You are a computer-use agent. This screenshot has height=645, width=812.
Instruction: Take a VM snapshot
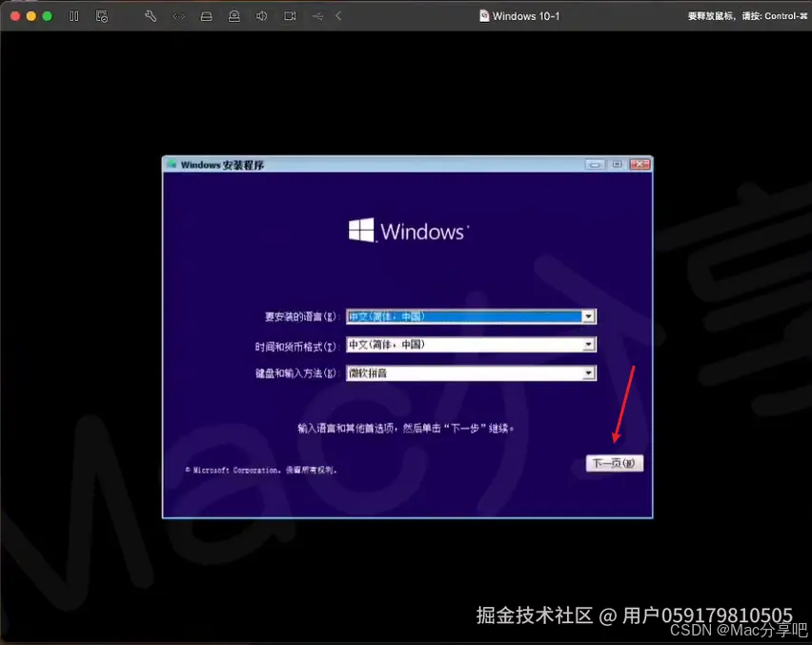pos(102,16)
